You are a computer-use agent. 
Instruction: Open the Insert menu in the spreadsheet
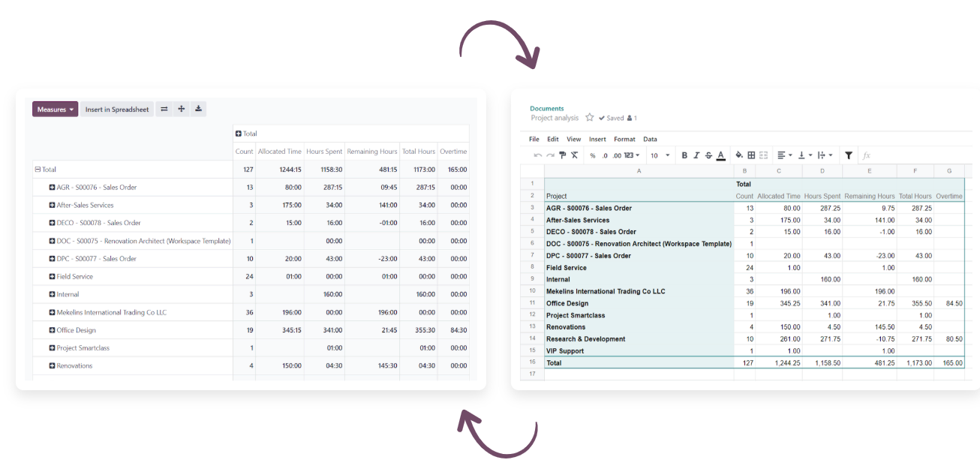coord(597,139)
